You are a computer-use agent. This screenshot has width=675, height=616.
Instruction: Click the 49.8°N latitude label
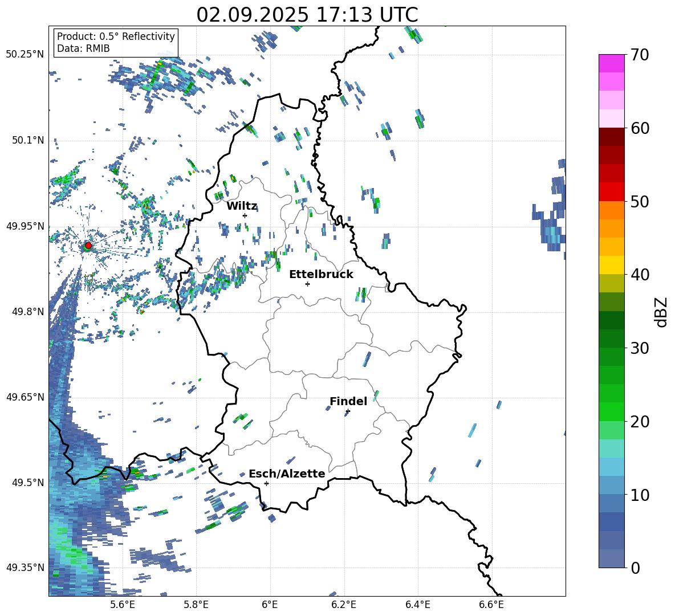29,312
